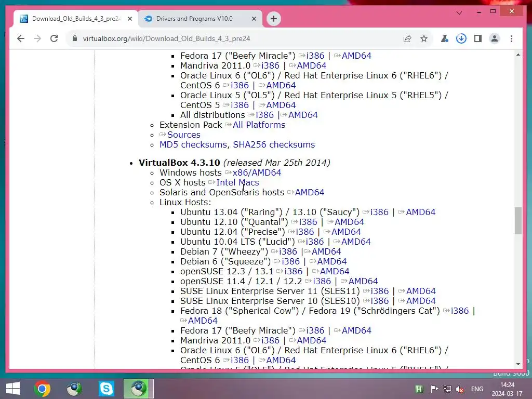The image size is (532, 399).
Task: Click openSUSE 11.4 / 12.1 / 12.2 AMD64
Action: coord(363,281)
